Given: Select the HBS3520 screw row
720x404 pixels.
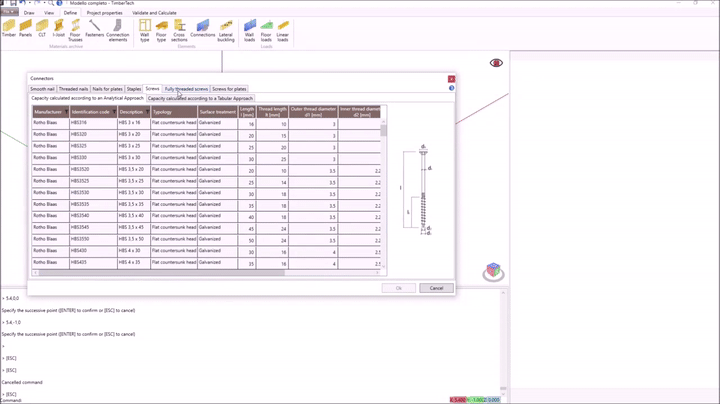Looking at the screenshot, I should 90,170.
